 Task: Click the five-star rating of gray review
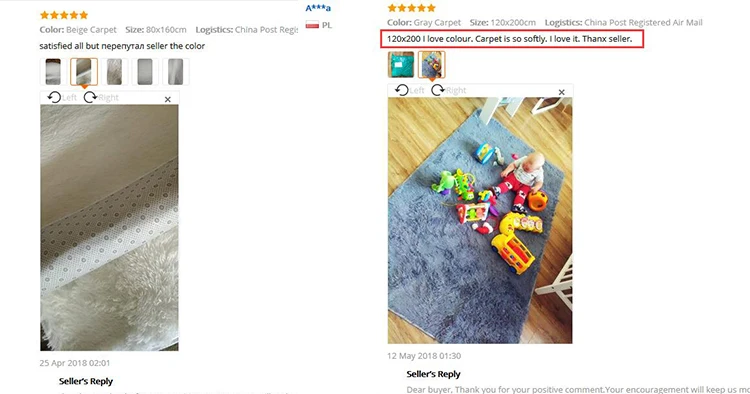pos(412,8)
